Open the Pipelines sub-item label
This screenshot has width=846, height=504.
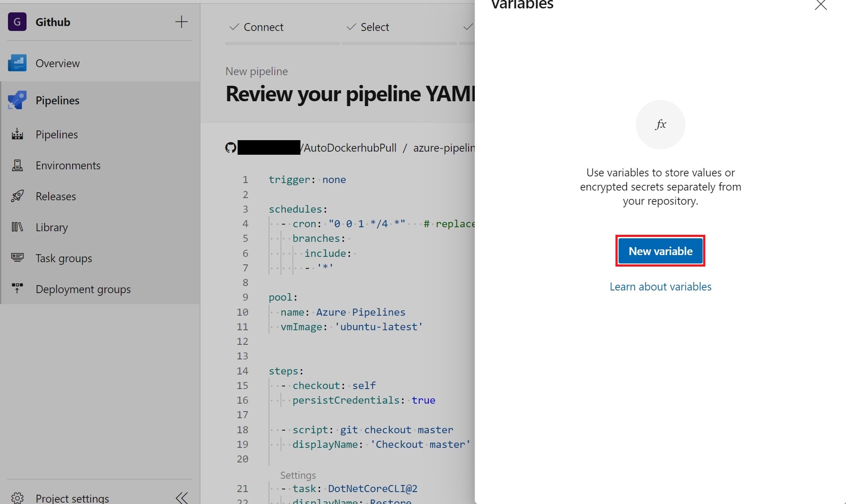coord(57,134)
